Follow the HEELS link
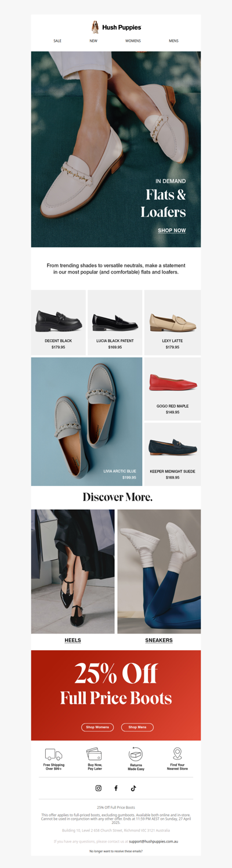Viewport: 232px width, 868px height. tap(72, 640)
